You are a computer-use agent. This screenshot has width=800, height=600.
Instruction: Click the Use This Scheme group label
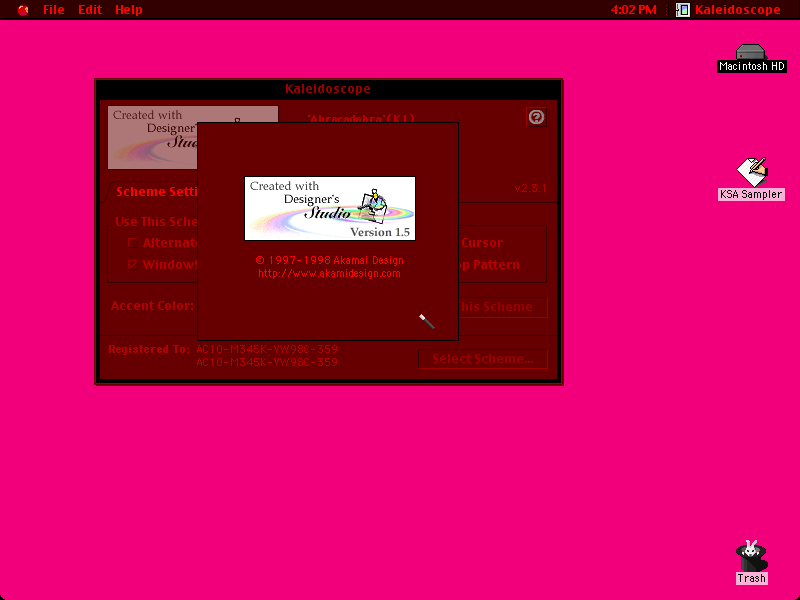tap(156, 222)
